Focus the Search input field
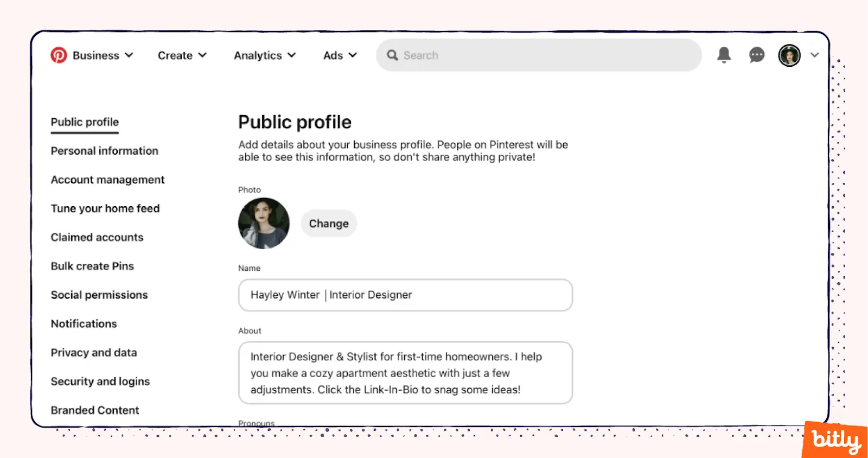The image size is (868, 458). 539,55
